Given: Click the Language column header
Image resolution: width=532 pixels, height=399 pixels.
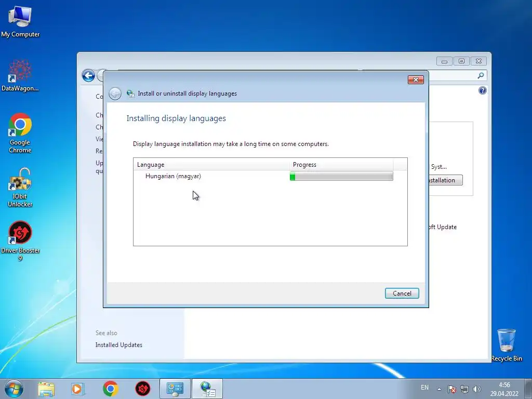Looking at the screenshot, I should point(211,165).
